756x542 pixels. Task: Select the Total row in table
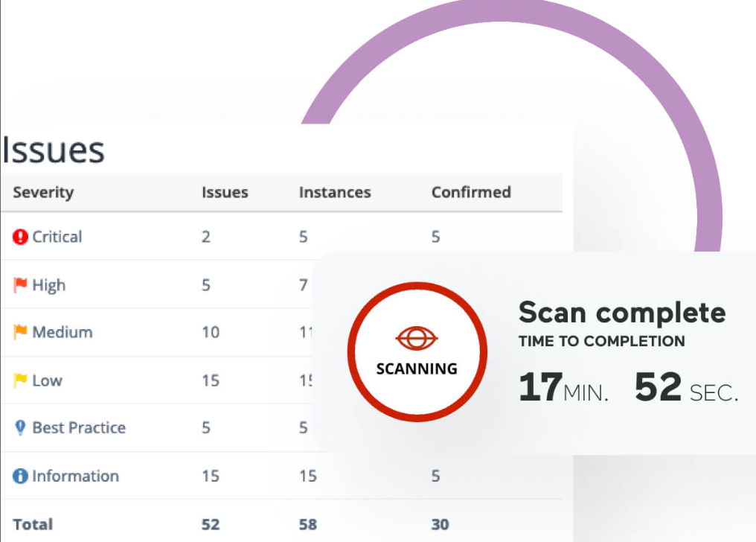pyautogui.click(x=281, y=523)
